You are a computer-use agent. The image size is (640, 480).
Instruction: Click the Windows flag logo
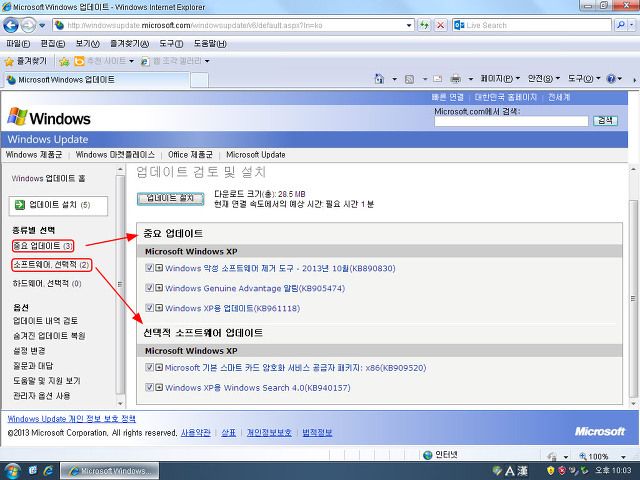click(x=17, y=117)
